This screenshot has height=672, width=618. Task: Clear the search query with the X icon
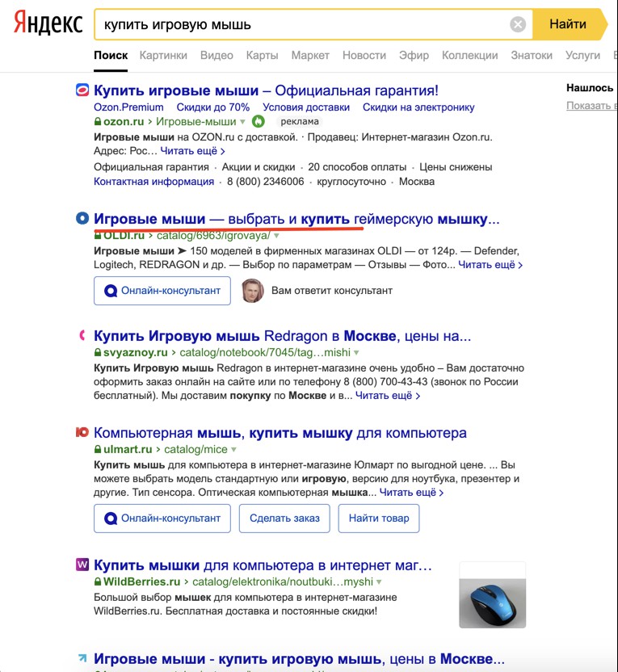coord(518,24)
